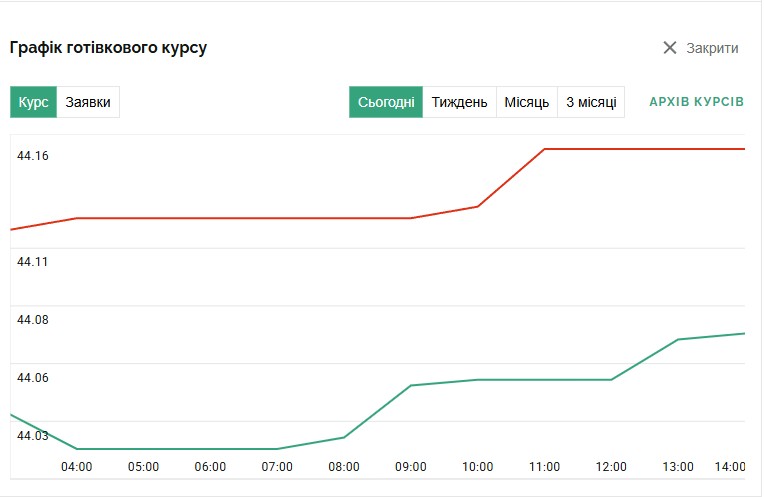Click the Графік готівкового курсу heading
Image resolution: width=764 pixels, height=497 pixels.
(108, 48)
